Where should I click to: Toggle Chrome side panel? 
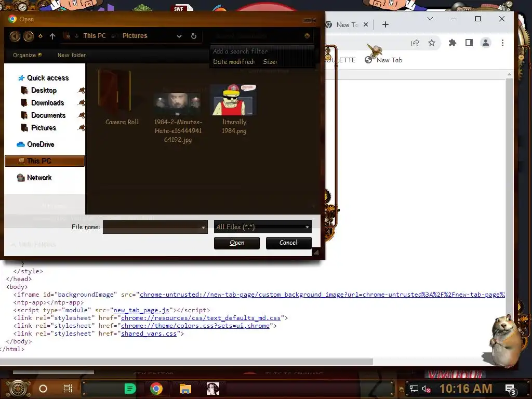tap(469, 43)
